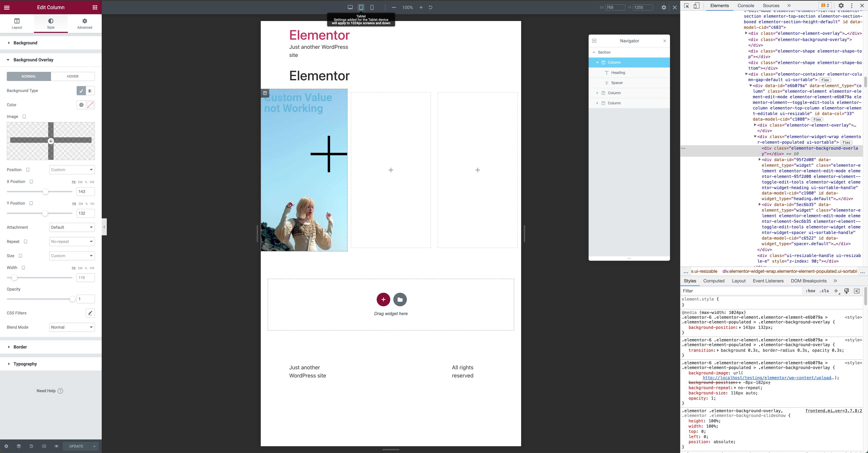
Task: Activate DevTools inspect element icon
Action: click(x=686, y=6)
